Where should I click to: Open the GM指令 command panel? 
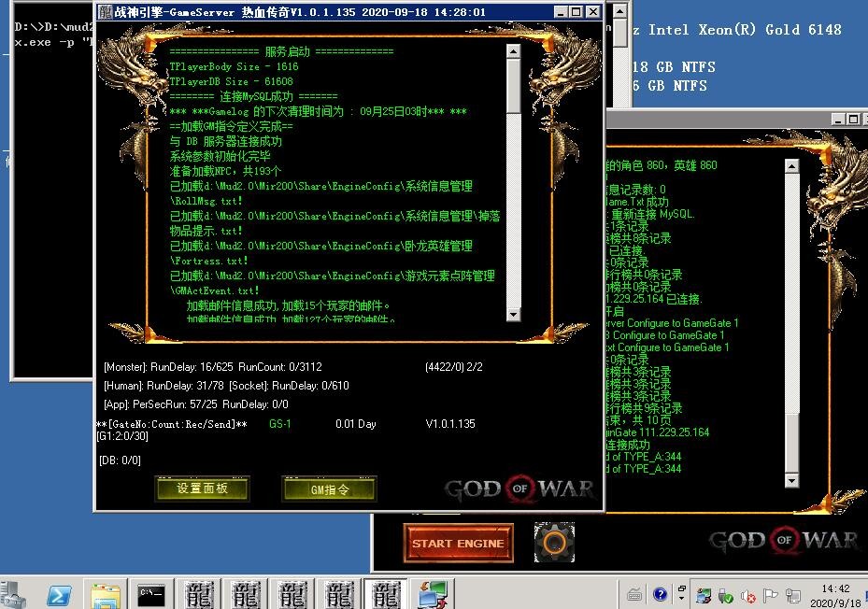click(x=328, y=489)
